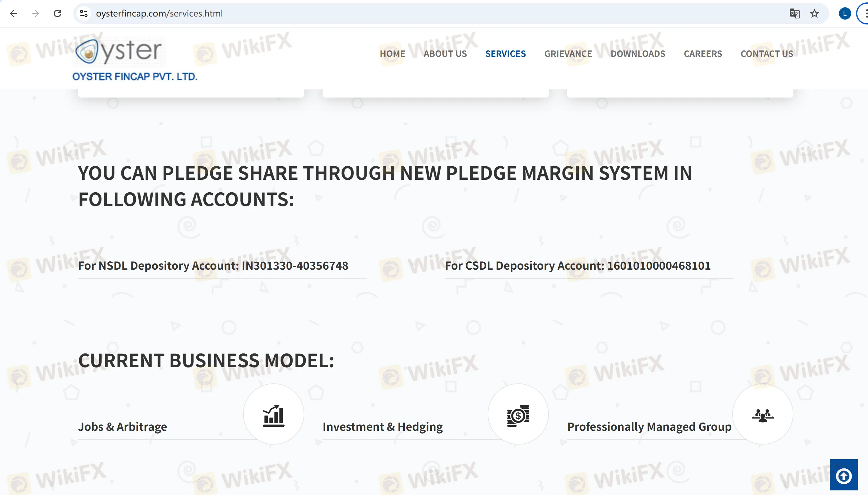Bookmark this page with star icon
Image resolution: width=868 pixels, height=495 pixels.
tap(814, 13)
